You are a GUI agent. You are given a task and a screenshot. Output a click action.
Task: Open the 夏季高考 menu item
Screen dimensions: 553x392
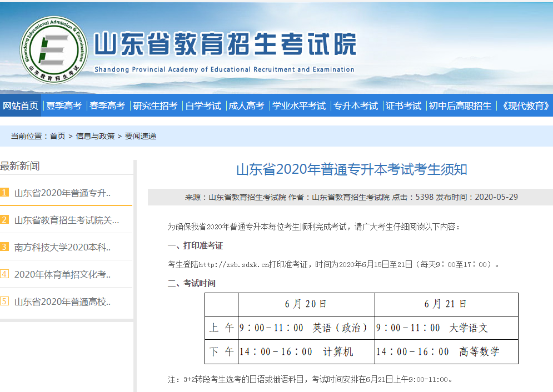pos(64,105)
